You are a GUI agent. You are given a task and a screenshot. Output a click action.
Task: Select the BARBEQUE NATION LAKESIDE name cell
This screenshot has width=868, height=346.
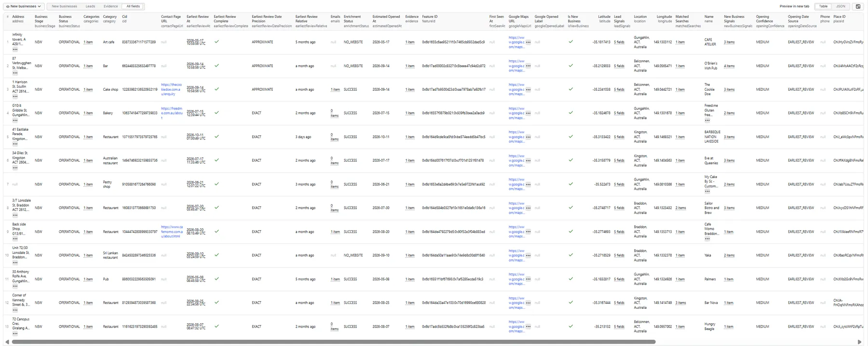[712, 137]
